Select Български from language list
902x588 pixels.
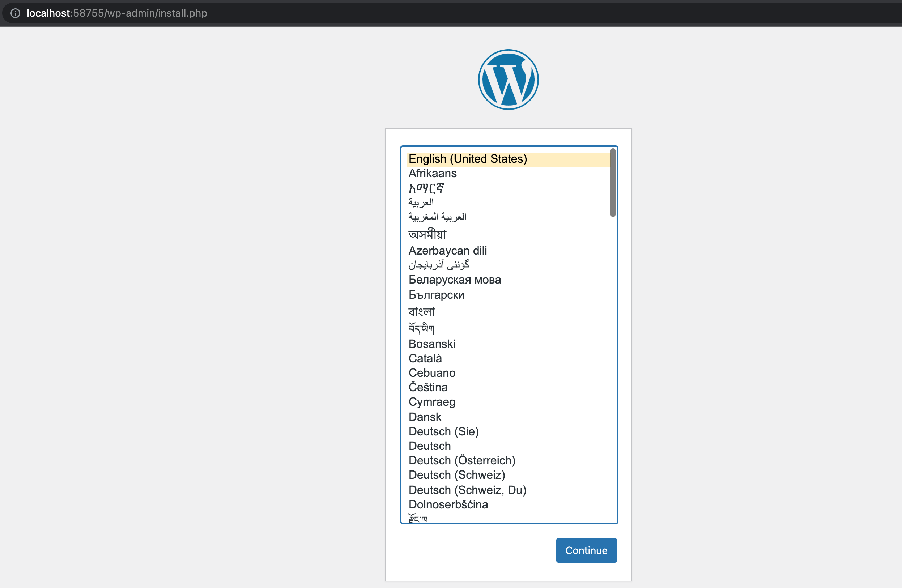click(x=436, y=295)
